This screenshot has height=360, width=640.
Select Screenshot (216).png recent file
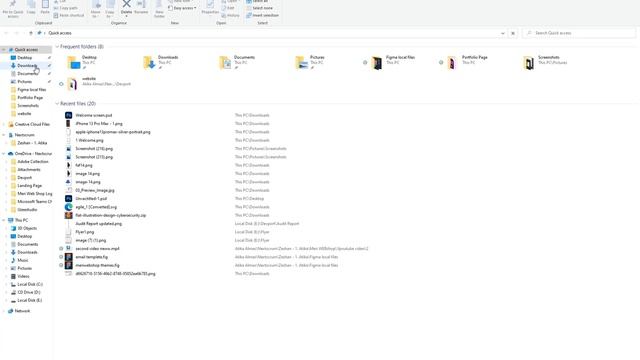coord(94,149)
